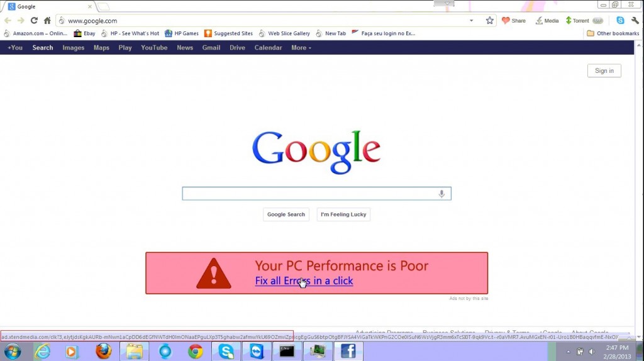Click Fix all Errors in a click link
The height and width of the screenshot is (361, 644).
pos(304,281)
